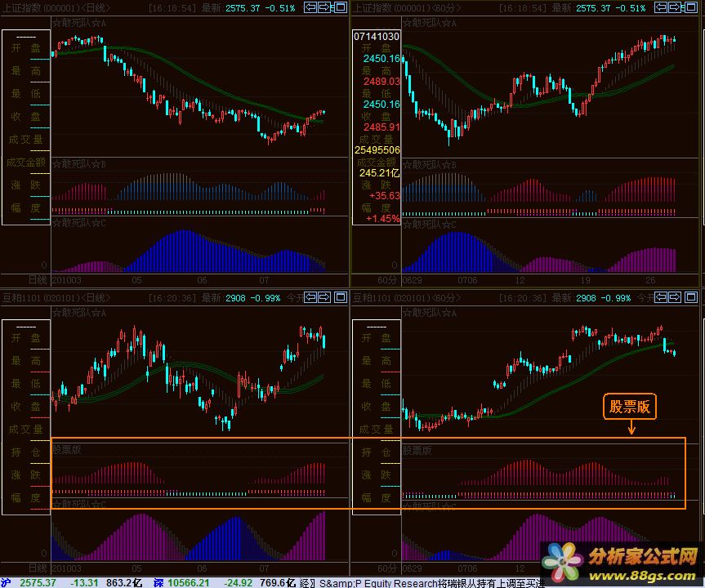This screenshot has height=588, width=705.
Task: Click left arrow in top-left daily chart header
Action: (310, 8)
